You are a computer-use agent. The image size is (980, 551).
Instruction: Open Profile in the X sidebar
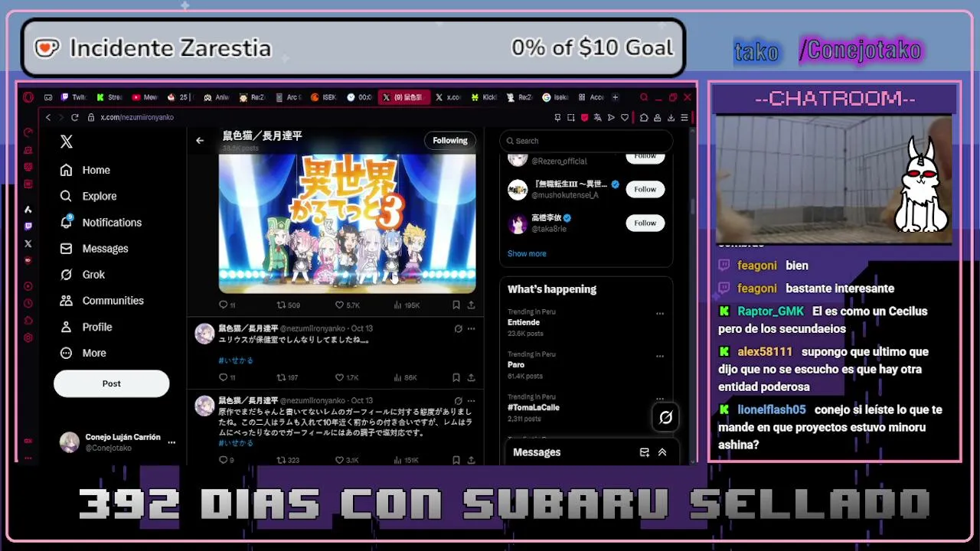point(86,327)
